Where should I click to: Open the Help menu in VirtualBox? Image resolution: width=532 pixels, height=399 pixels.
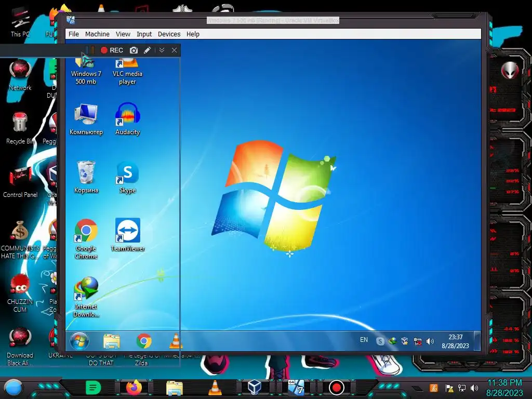pyautogui.click(x=193, y=34)
